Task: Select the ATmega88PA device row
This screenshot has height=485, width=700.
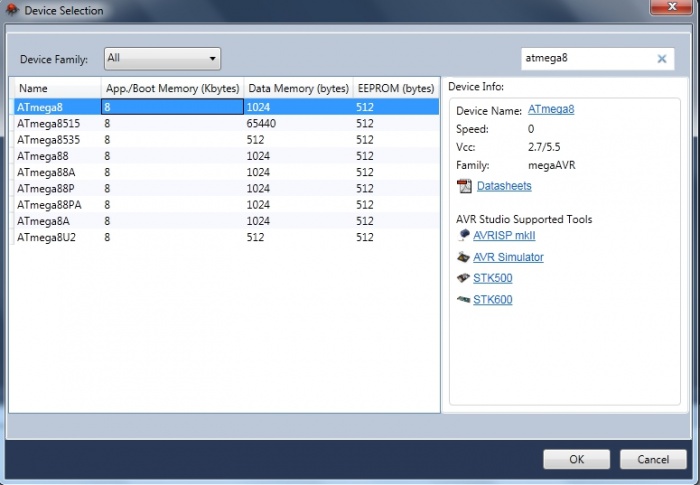Action: click(x=49, y=204)
